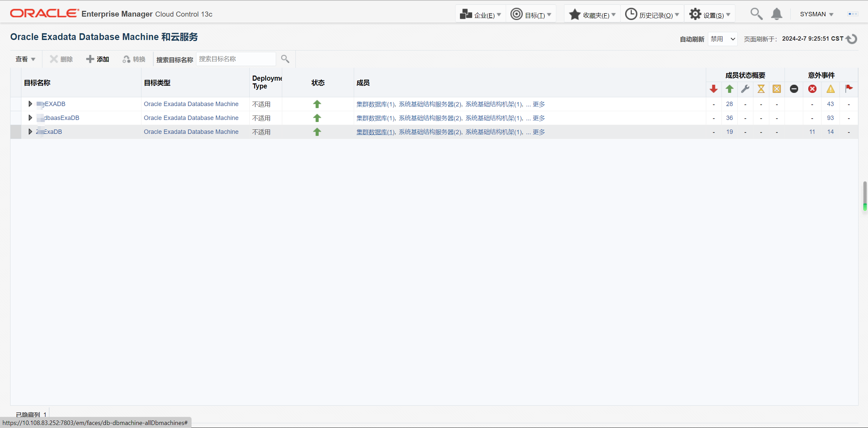Image resolution: width=868 pixels, height=428 pixels.
Task: Click the 添加 add button
Action: pyautogui.click(x=98, y=59)
